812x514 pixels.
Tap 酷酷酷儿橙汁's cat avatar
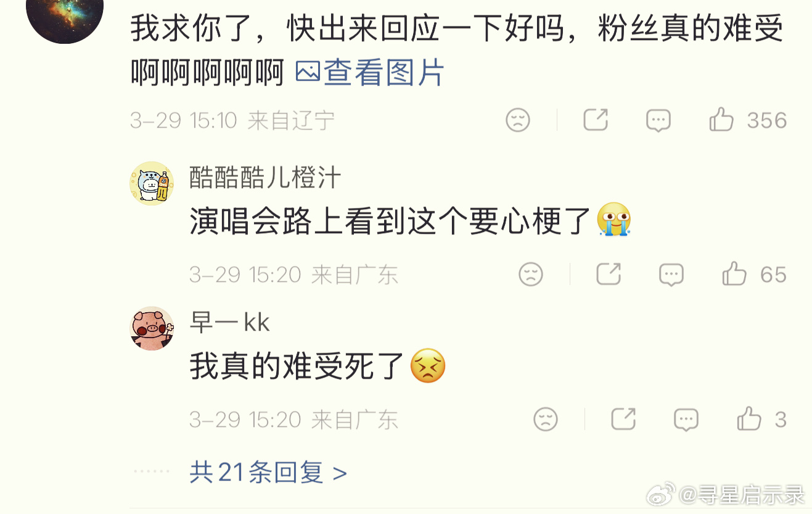click(152, 183)
